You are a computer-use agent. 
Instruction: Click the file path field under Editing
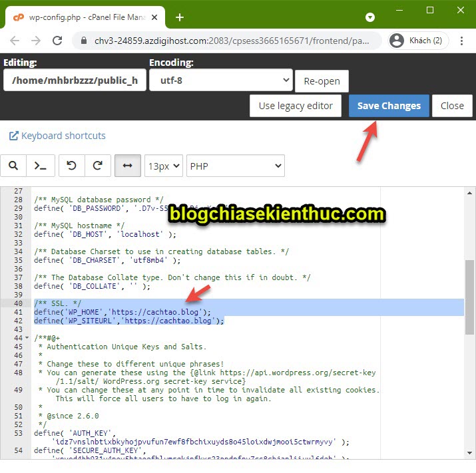coord(75,80)
